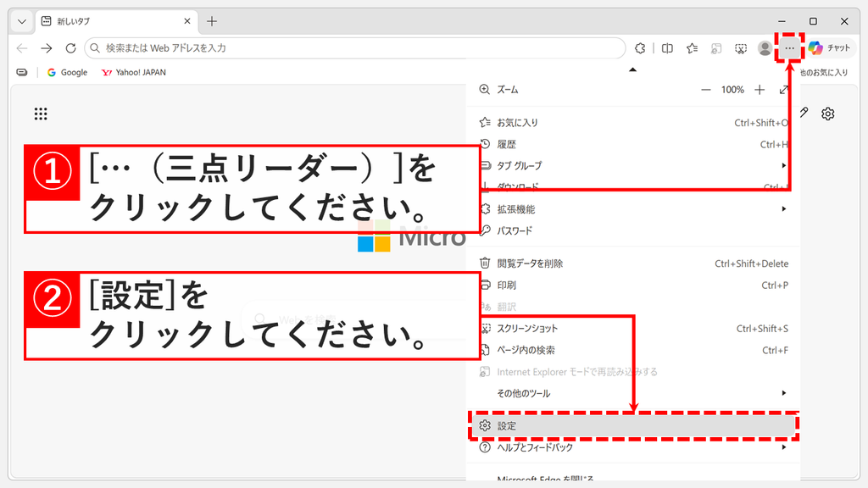Select スクリーンショット menu item
This screenshot has height=488, width=868.
pyautogui.click(x=633, y=328)
